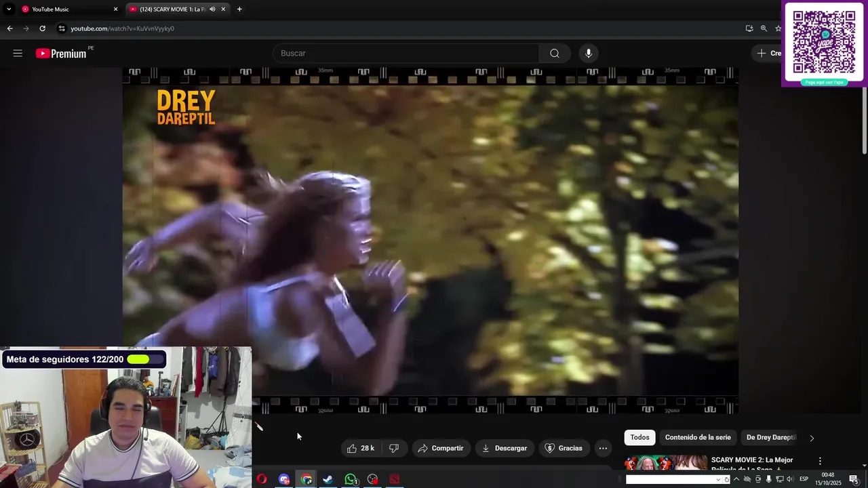
Task: Click the Buscar search field
Action: tap(406, 54)
